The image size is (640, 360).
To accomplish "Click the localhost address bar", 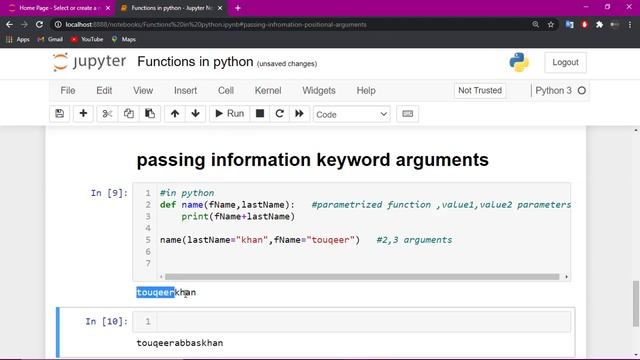I will click(x=216, y=24).
